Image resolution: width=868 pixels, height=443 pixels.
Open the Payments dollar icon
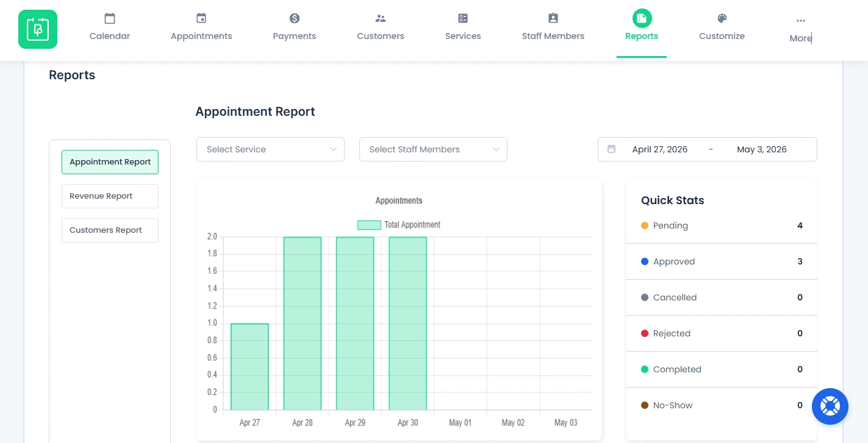[x=295, y=18]
